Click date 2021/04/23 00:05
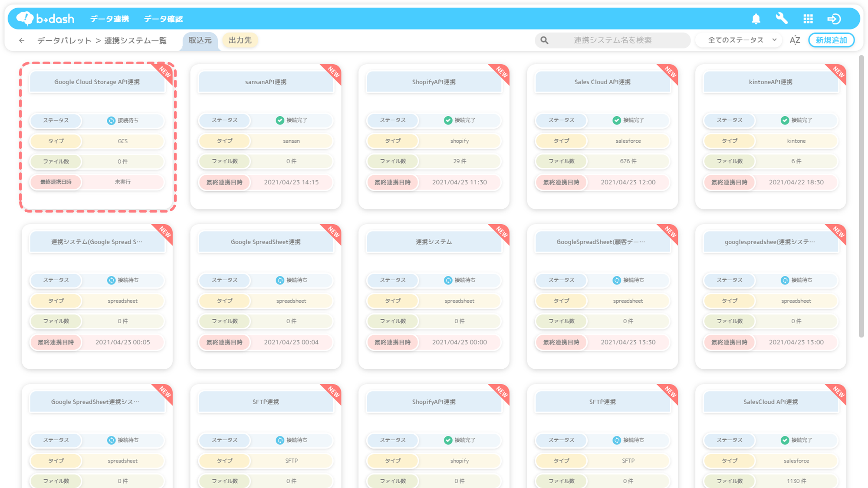This screenshot has height=488, width=868. click(123, 342)
